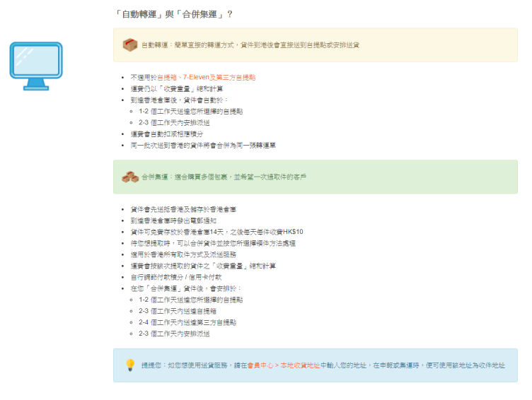Click the stacked boxes icon beside 合併集運
This screenshot has width=532, height=400.
pyautogui.click(x=129, y=177)
